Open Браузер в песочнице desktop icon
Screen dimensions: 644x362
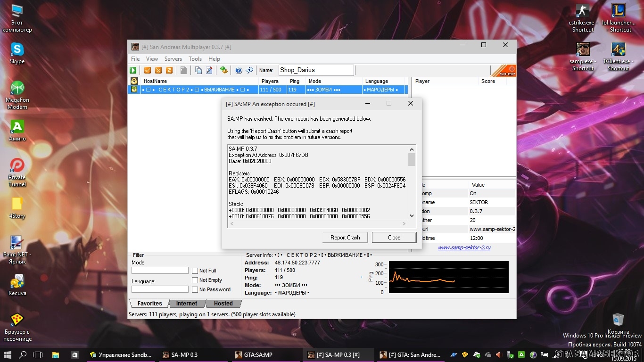[x=17, y=327]
